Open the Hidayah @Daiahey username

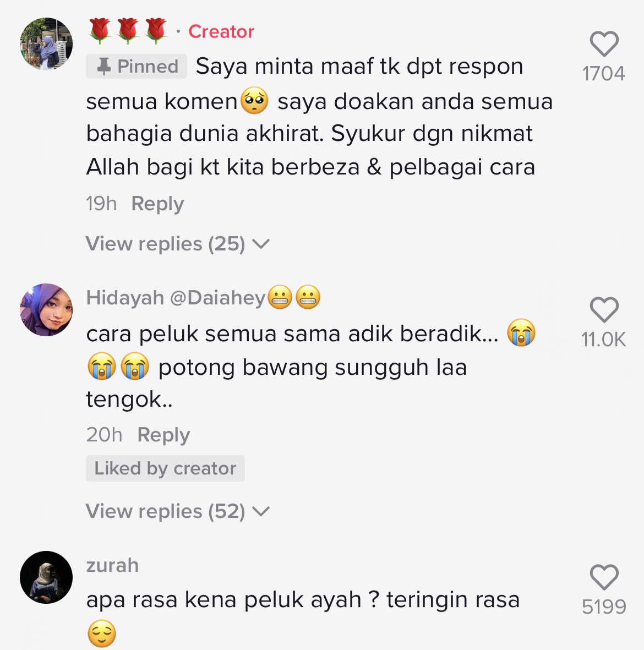pos(203,298)
